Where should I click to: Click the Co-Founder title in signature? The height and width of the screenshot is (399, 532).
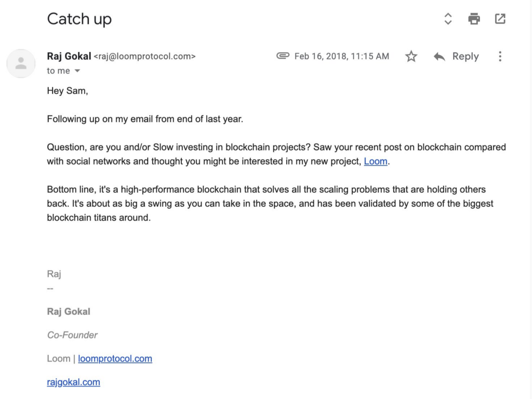[x=72, y=335]
